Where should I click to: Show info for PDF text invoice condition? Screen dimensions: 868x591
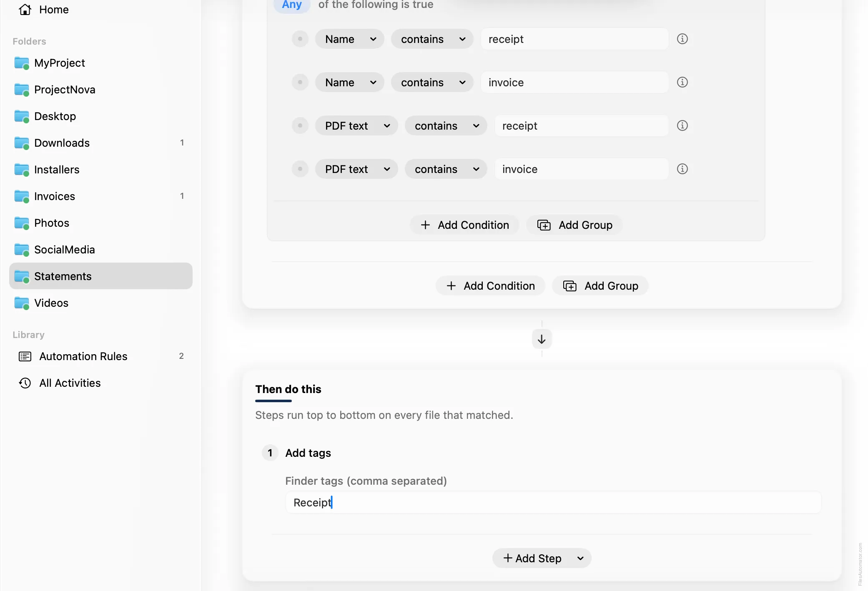click(x=682, y=169)
